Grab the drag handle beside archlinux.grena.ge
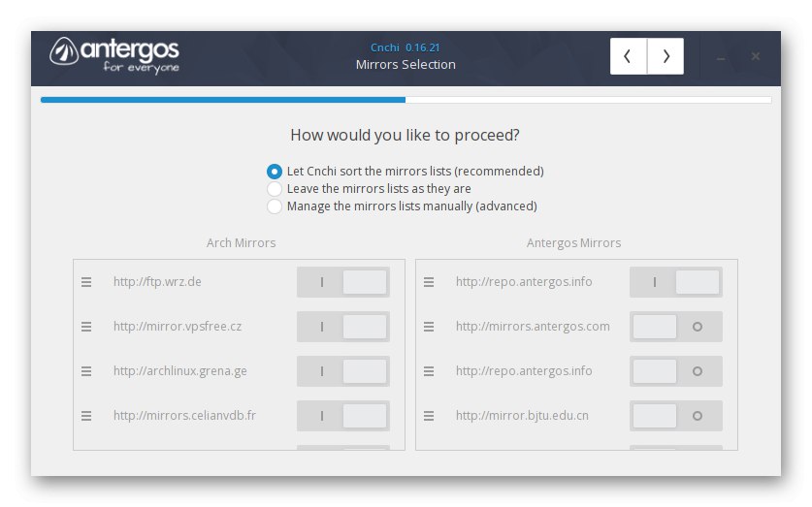This screenshot has height=507, width=812. (x=86, y=371)
